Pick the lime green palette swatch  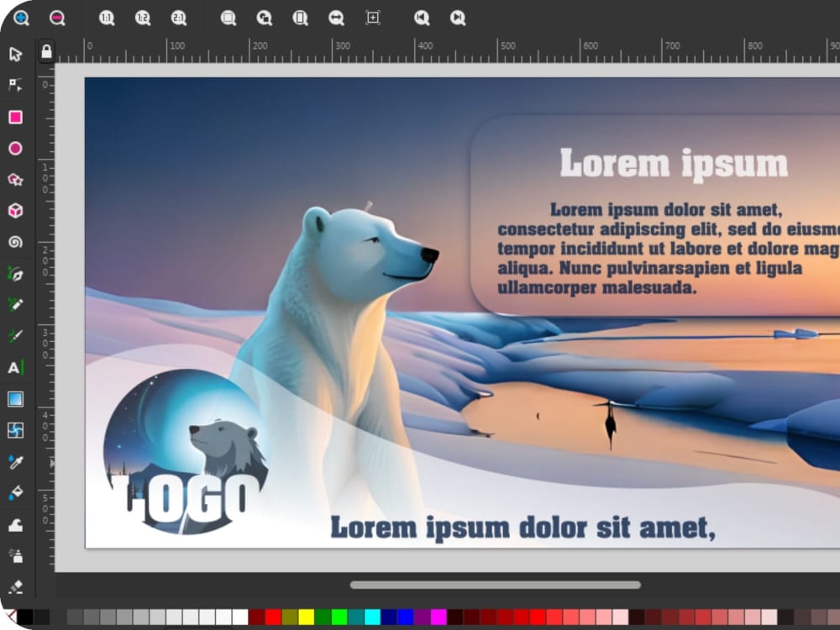339,617
